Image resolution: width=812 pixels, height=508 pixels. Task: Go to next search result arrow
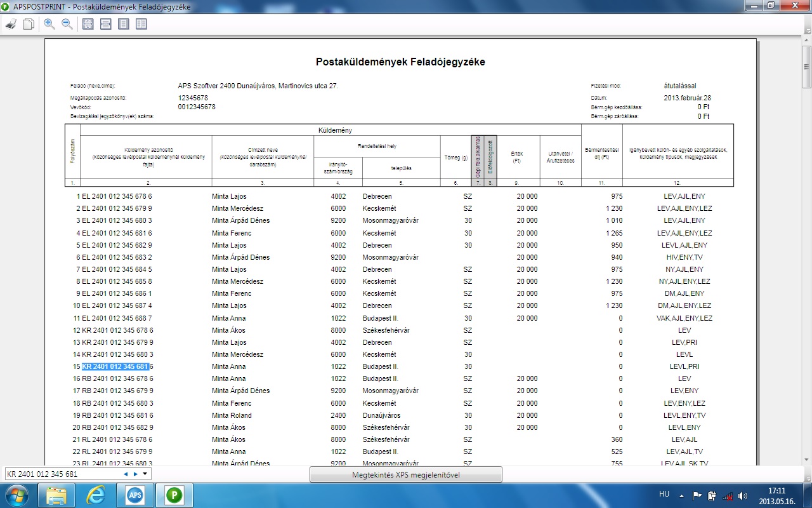tap(135, 474)
